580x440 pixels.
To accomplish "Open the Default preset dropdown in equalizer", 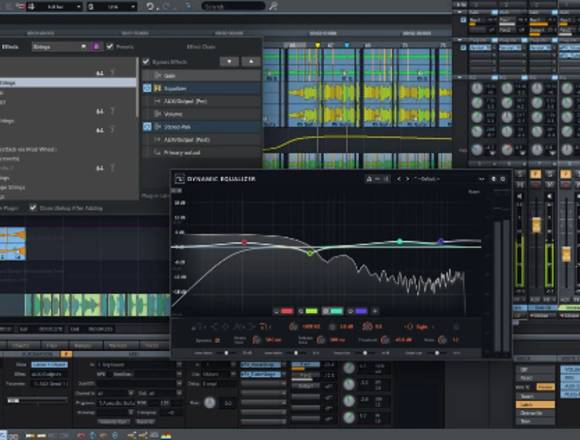I will click(x=427, y=179).
